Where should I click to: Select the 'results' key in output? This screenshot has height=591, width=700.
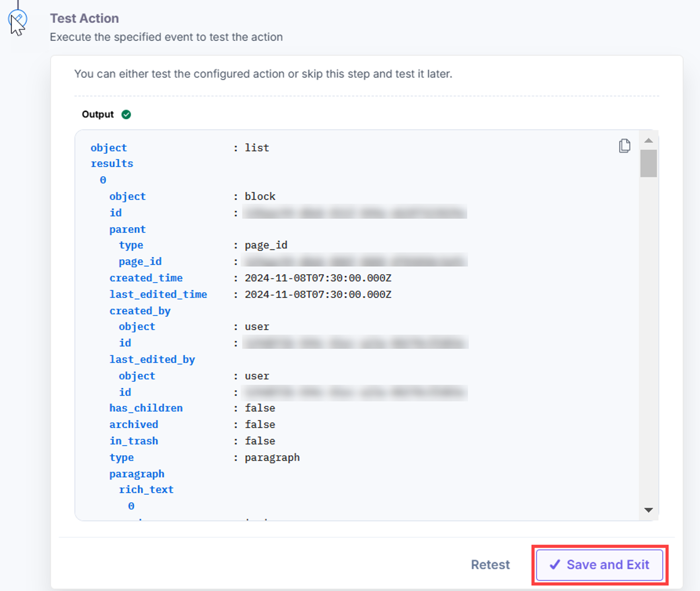coord(112,164)
